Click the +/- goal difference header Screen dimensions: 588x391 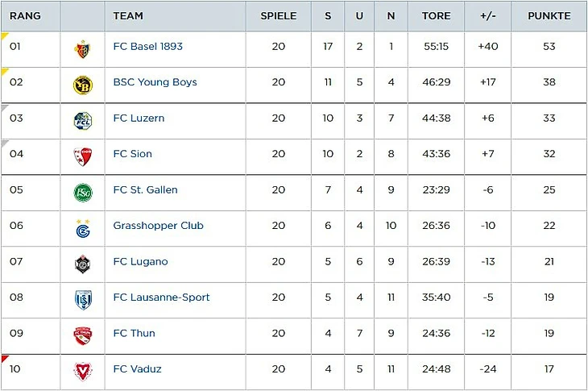point(487,16)
